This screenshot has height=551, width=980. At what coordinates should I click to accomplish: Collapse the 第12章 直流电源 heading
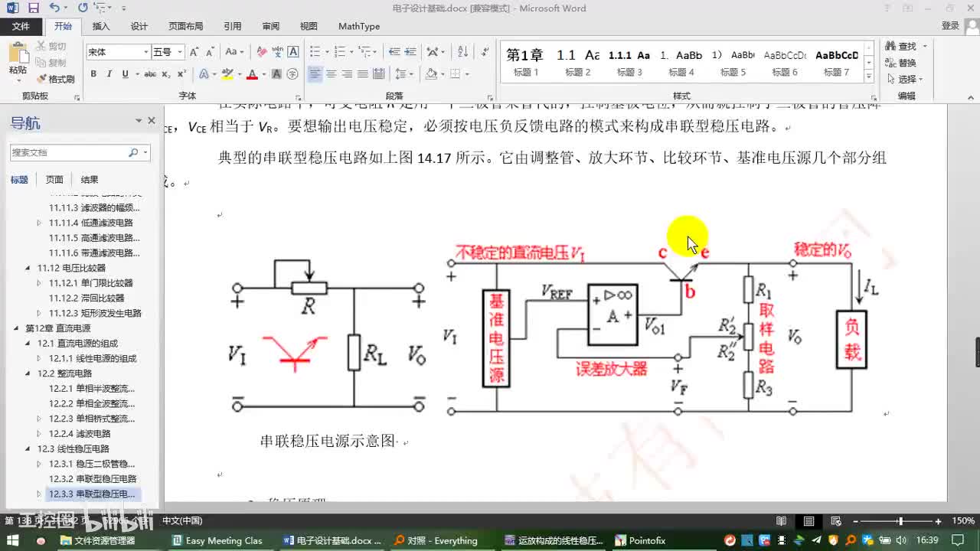(16, 328)
